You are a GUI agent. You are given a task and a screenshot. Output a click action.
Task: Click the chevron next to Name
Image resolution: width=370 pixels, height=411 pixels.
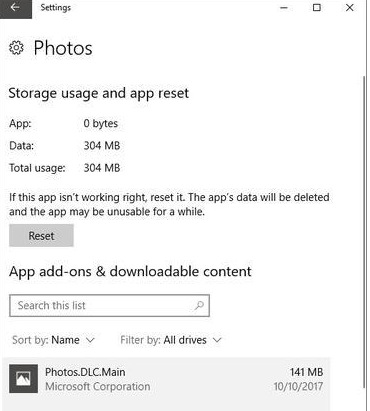(90, 340)
